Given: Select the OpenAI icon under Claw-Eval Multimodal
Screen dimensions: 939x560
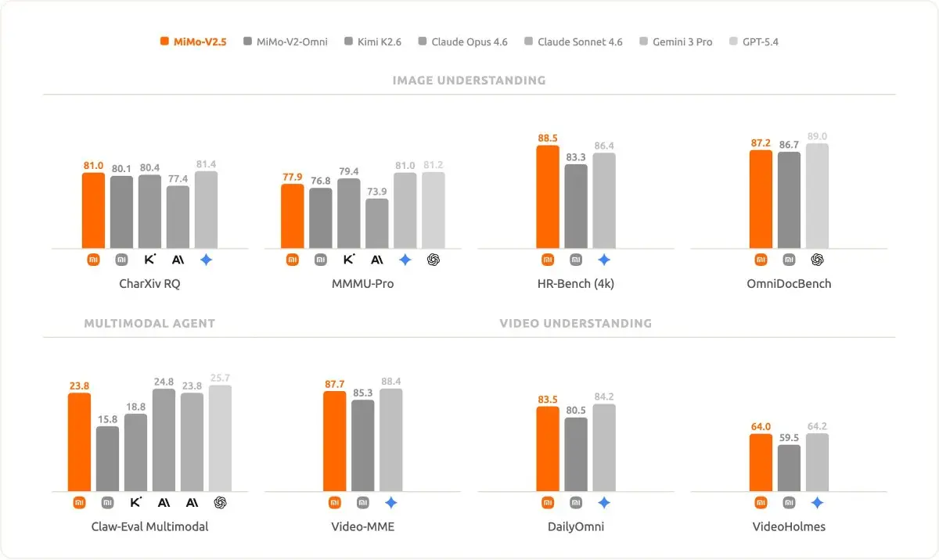Looking at the screenshot, I should tap(220, 503).
